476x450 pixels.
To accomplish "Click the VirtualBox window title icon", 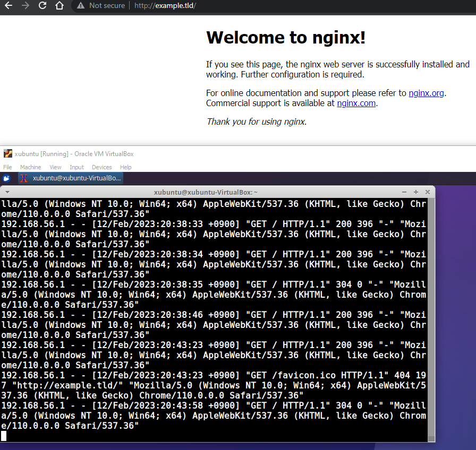I will click(x=8, y=154).
